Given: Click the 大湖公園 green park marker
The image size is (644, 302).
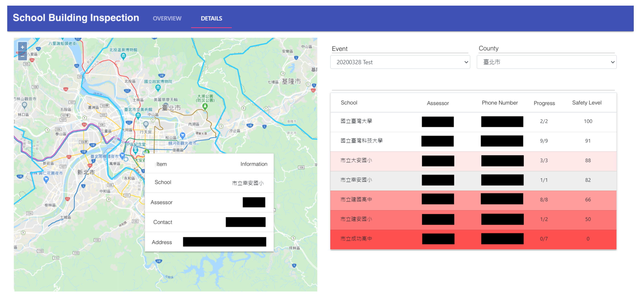Looking at the screenshot, I should 205,106.
